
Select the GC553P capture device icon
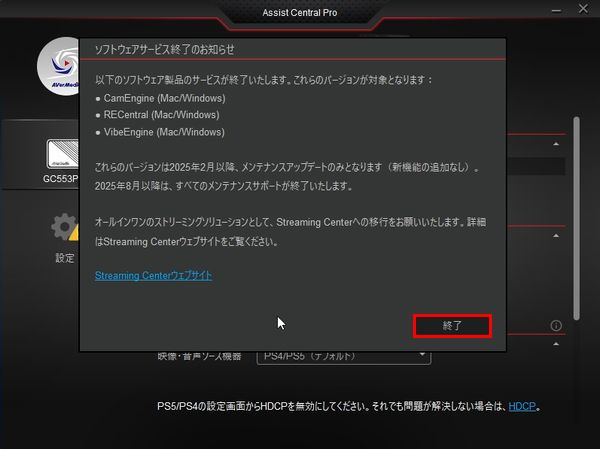tap(62, 154)
